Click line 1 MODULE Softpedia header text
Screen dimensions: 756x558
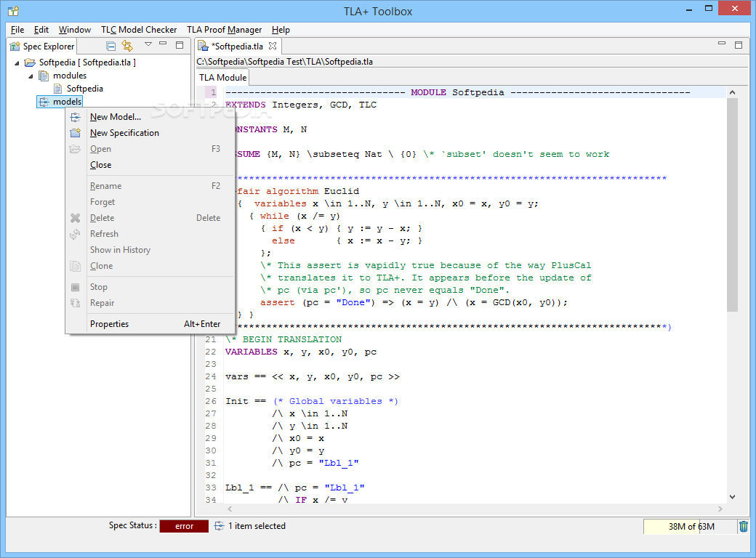tap(457, 92)
